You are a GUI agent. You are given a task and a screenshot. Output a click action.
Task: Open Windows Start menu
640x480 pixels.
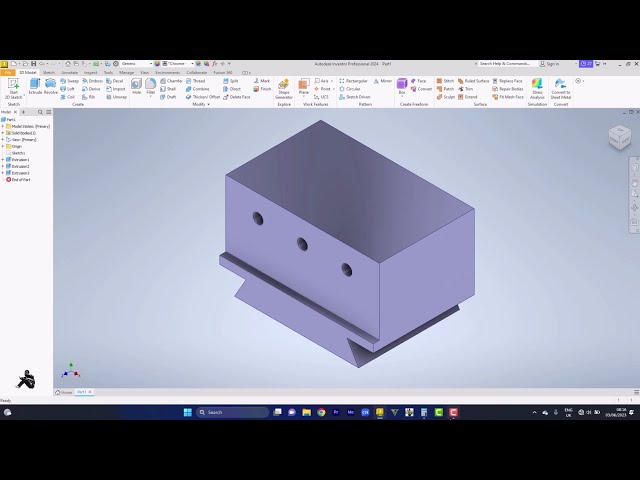188,412
